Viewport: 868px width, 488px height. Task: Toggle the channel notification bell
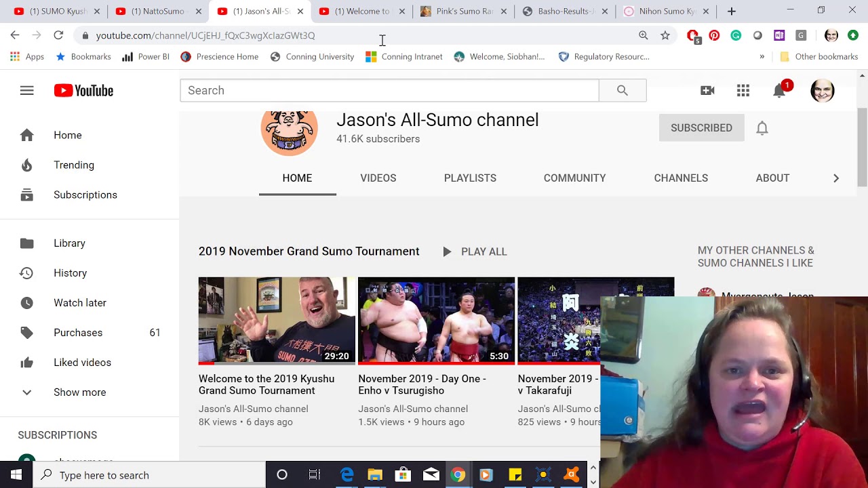762,128
